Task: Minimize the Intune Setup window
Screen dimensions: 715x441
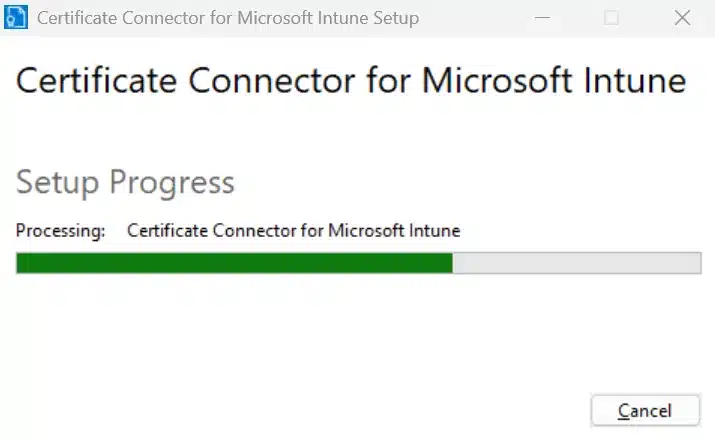Action: 541,18
